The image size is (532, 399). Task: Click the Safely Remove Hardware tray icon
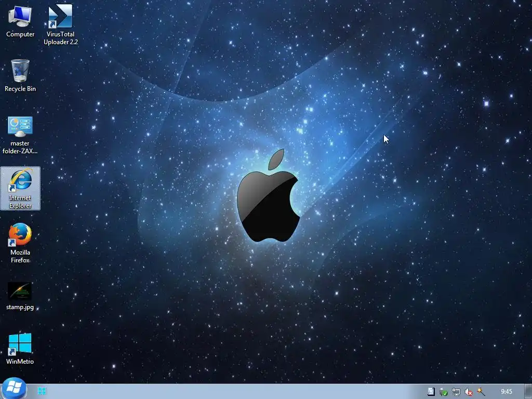pyautogui.click(x=444, y=392)
